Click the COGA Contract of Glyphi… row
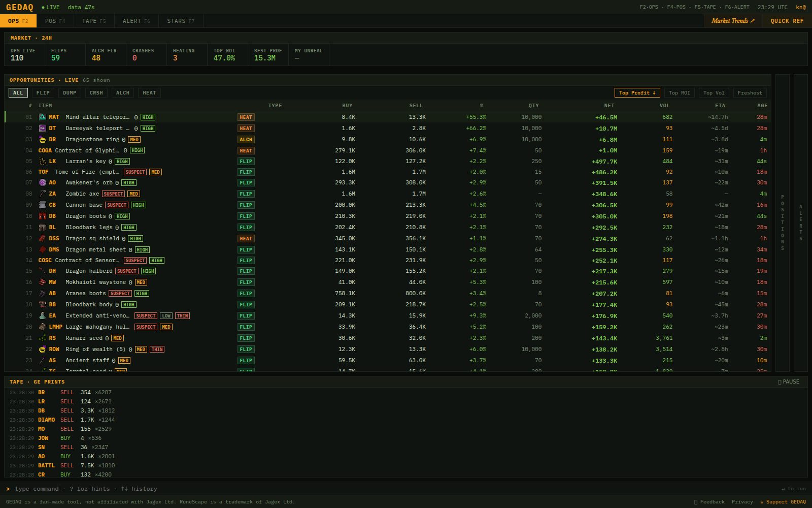The width and height of the screenshot is (812, 508). pyautogui.click(x=388, y=150)
